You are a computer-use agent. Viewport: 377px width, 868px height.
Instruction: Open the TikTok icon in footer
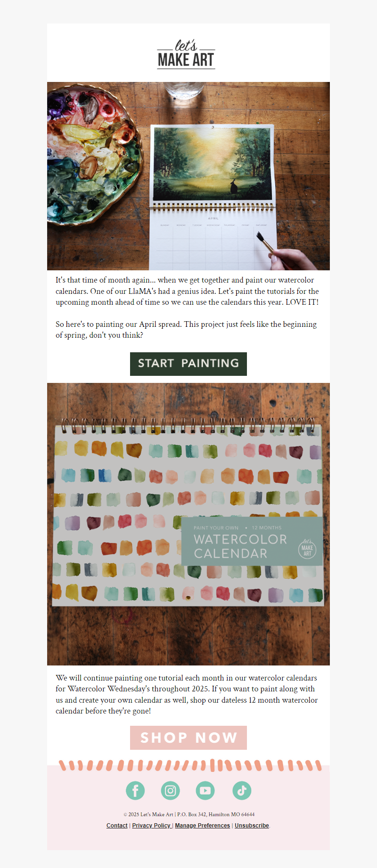pos(242,790)
